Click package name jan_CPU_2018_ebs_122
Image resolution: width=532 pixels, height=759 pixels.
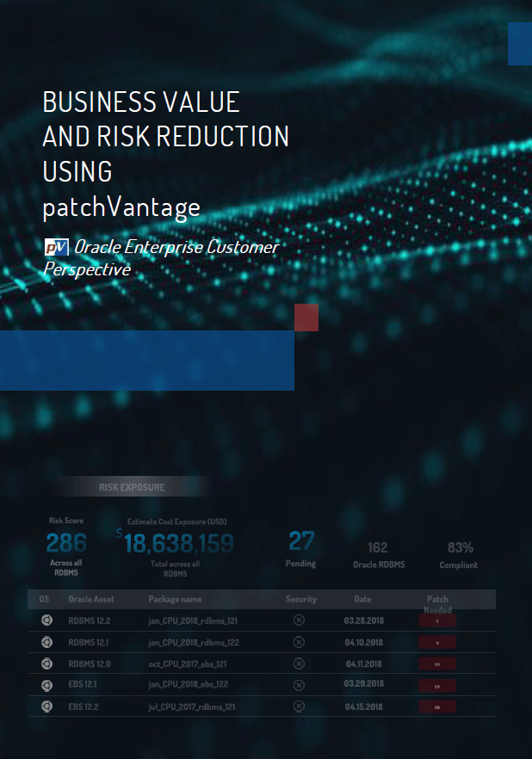tap(189, 684)
